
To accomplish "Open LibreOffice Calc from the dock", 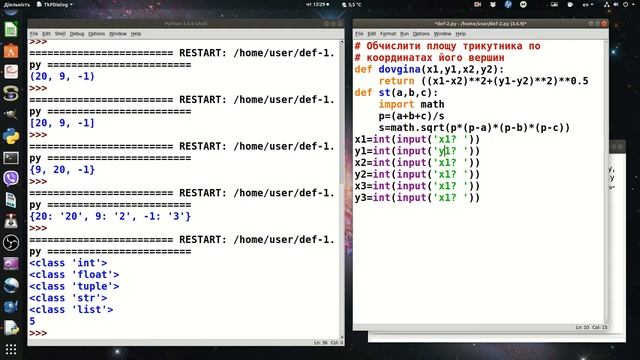I will click(11, 30).
